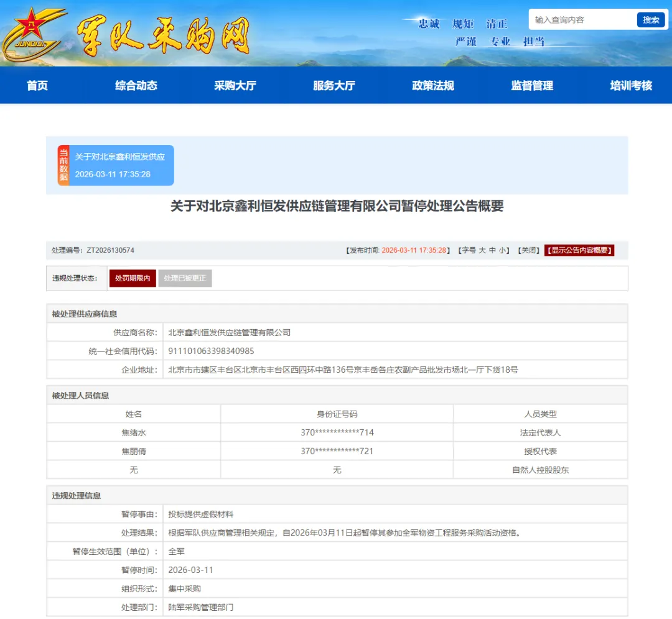Click 陆军采购管理部门 department value

200,607
